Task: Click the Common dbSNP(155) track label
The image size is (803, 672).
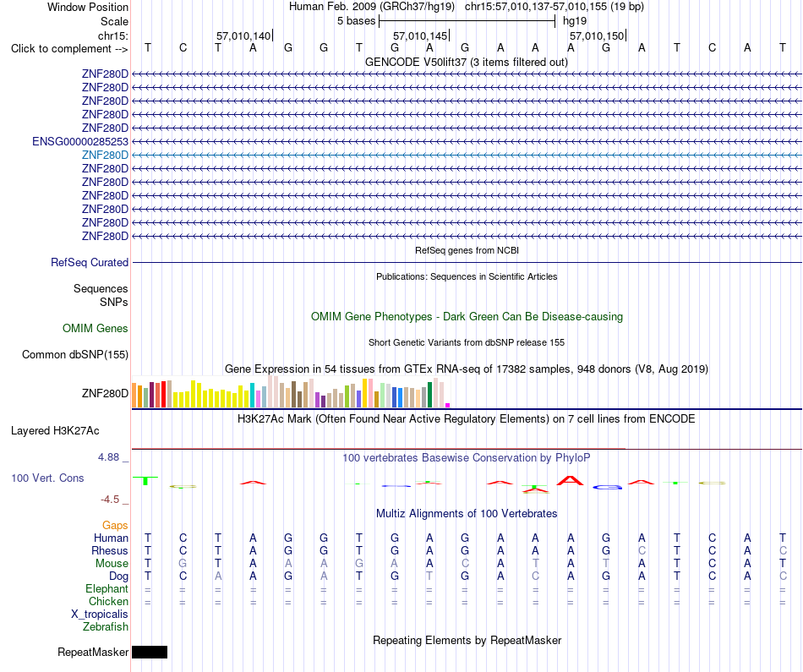Action: [x=75, y=354]
